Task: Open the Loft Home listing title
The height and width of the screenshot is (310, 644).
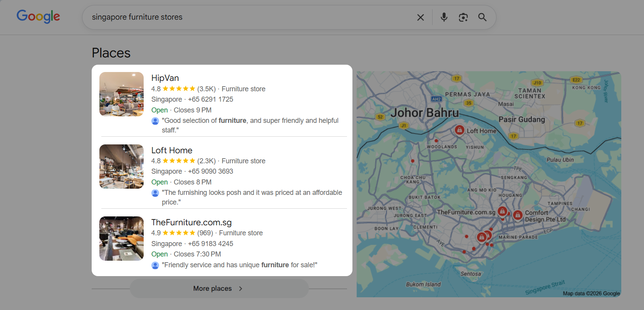Action: pyautogui.click(x=171, y=150)
